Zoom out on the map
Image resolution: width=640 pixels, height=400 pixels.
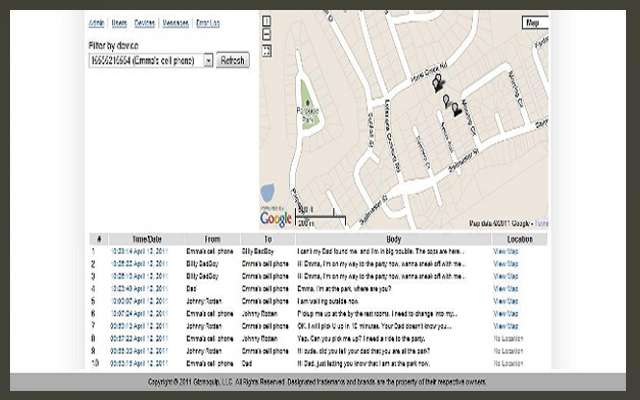266,33
